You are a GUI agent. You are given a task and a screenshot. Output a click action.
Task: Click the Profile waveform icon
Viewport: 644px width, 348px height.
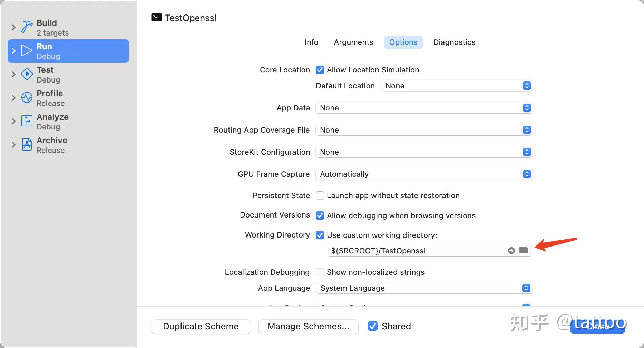coord(27,98)
